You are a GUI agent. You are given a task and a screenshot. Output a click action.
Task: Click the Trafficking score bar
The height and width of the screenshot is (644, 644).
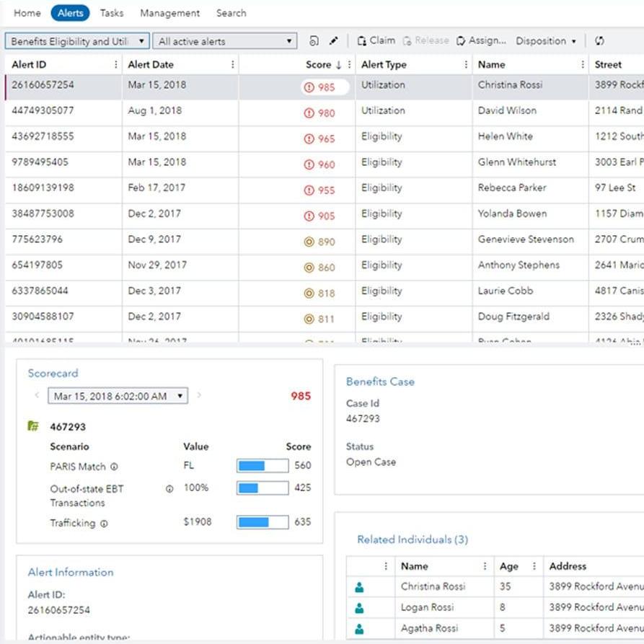[x=262, y=521]
